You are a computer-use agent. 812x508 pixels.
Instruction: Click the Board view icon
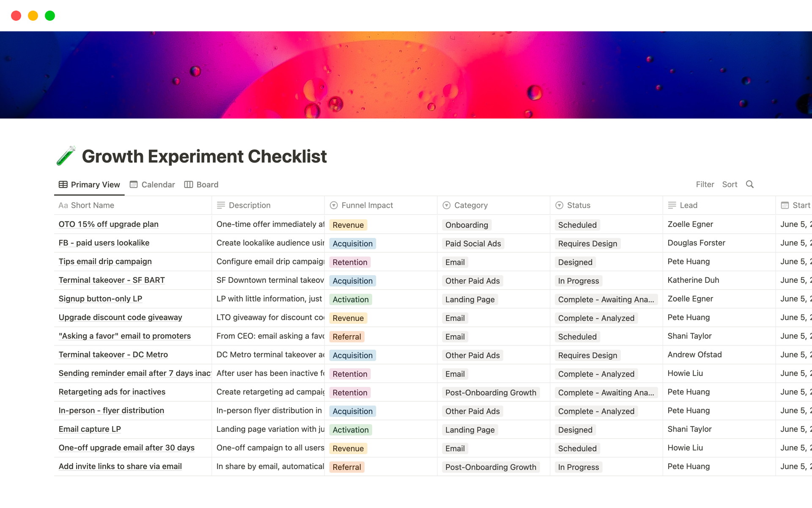[189, 185]
